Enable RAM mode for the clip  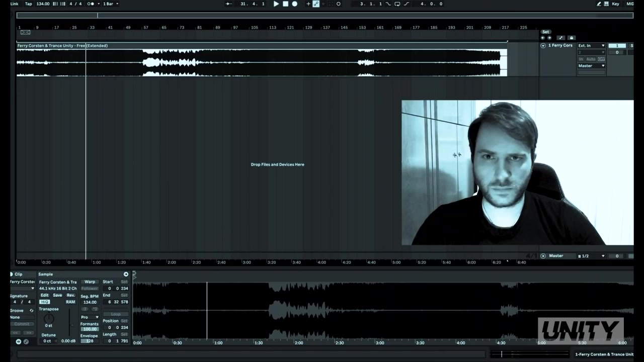coord(70,302)
